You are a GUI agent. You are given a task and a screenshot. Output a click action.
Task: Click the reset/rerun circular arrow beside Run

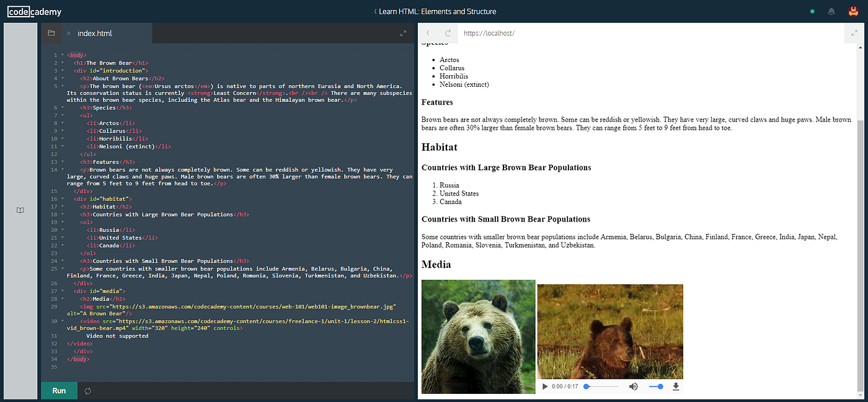click(x=87, y=391)
